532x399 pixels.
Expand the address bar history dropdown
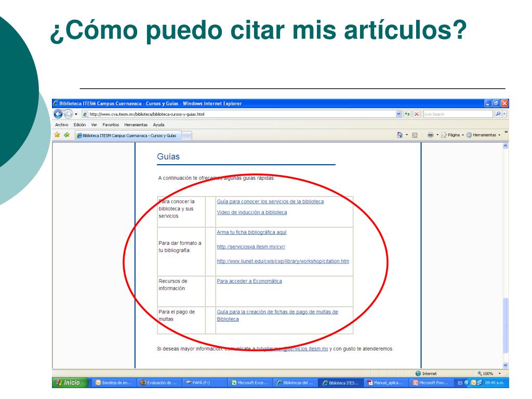(x=398, y=114)
